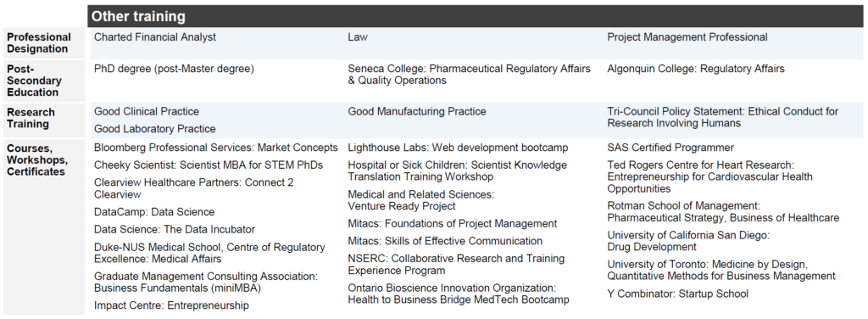Click Courses, Workshops, Certificates row label

[x=37, y=159]
